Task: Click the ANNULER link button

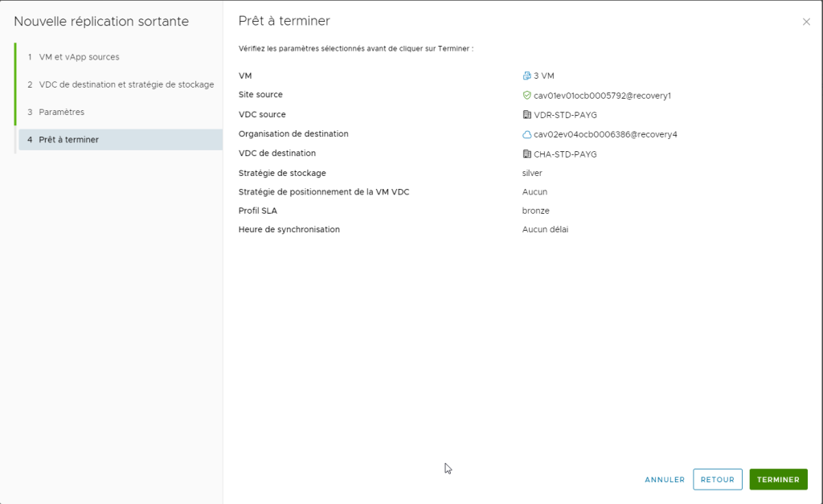Action: [665, 479]
